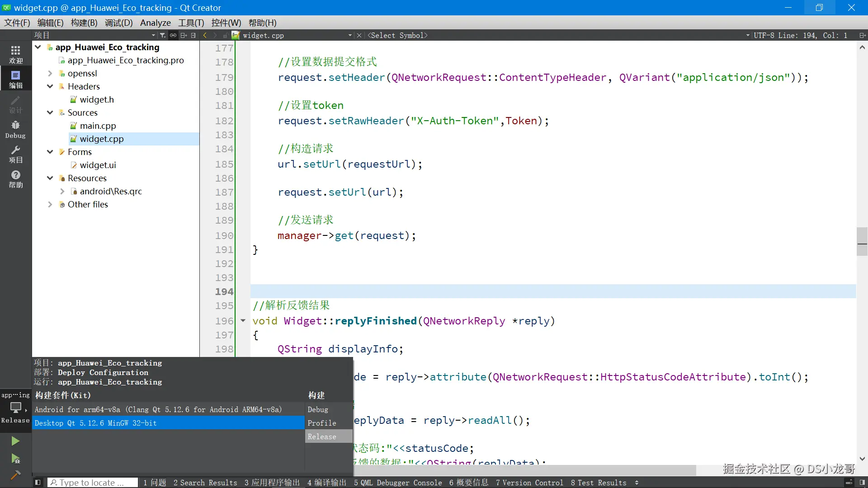This screenshot has height=488, width=868.
Task: Click the Build hammer icon
Action: pyautogui.click(x=15, y=475)
